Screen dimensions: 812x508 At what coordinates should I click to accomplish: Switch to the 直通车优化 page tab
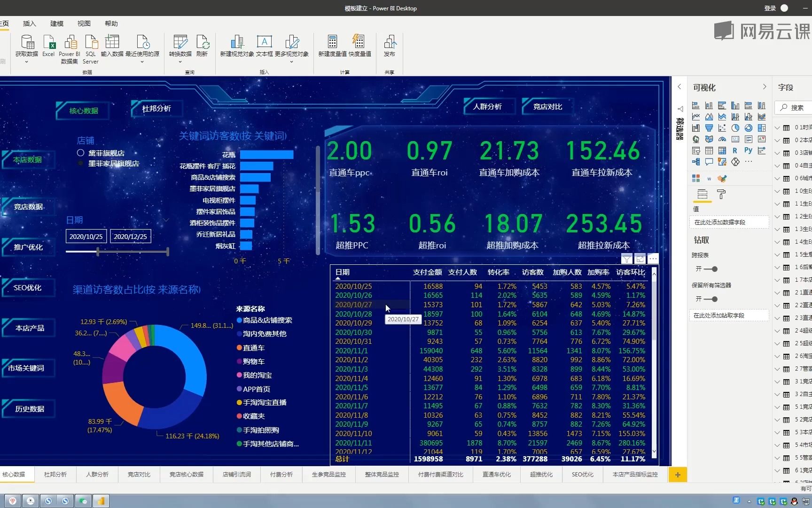(x=497, y=475)
